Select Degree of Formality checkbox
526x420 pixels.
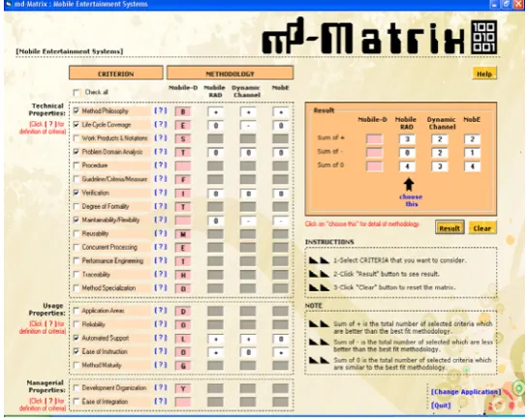(77, 206)
